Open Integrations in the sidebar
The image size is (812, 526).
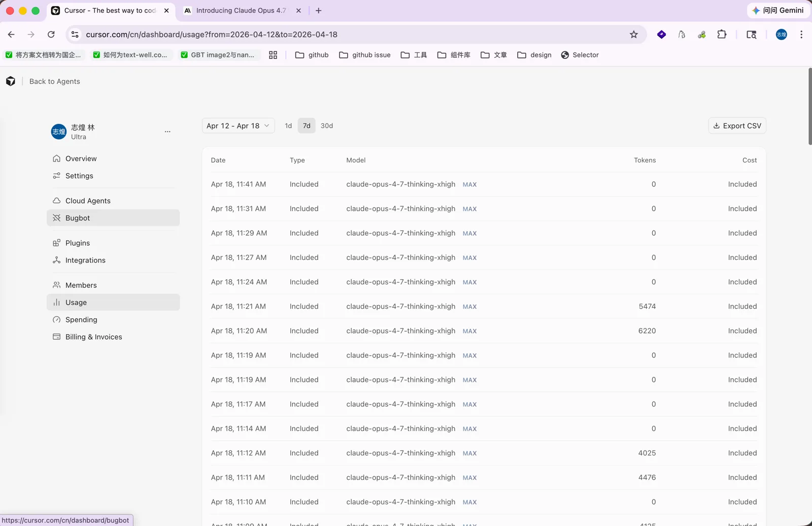coord(113,260)
